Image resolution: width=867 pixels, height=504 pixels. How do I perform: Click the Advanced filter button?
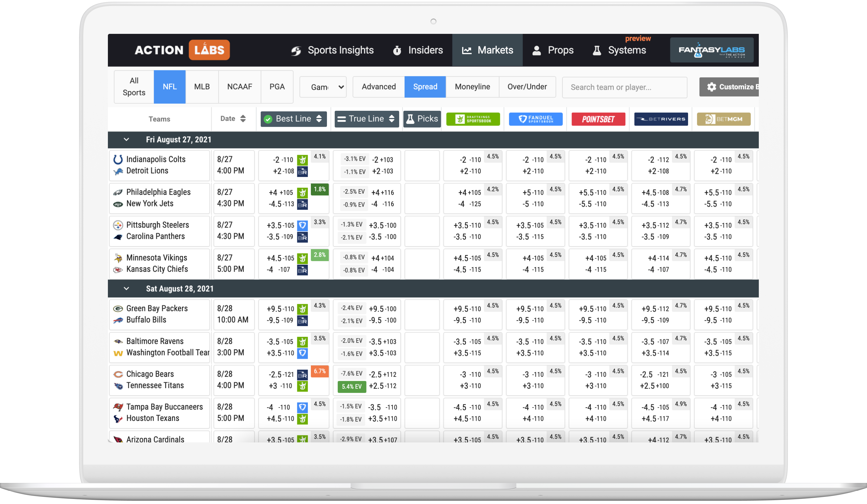[379, 86]
